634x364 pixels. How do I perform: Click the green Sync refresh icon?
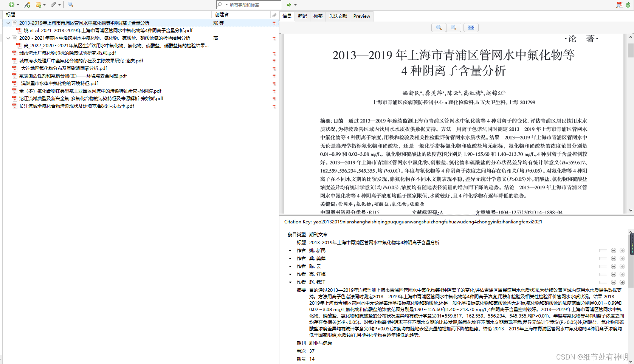pos(628,5)
